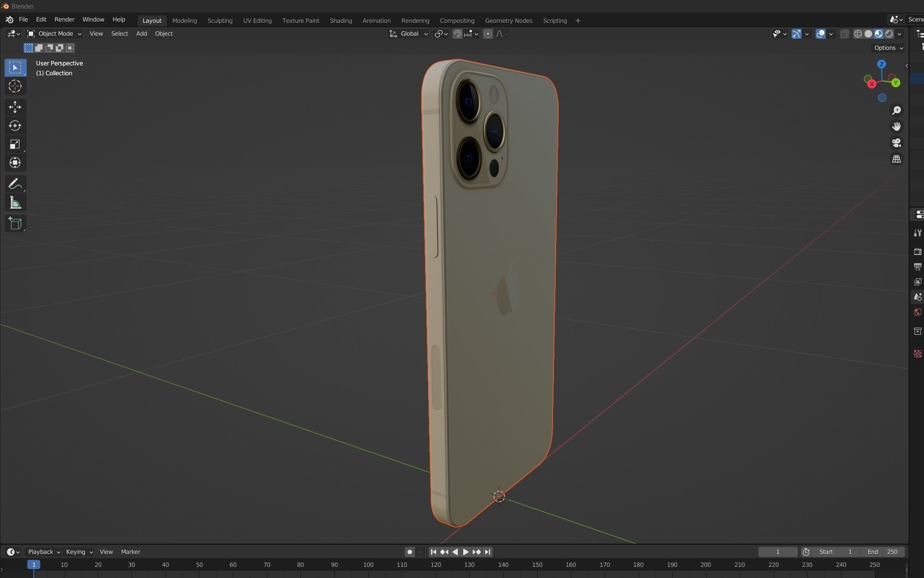Switch to wireframe viewport shading
The image size is (924, 578).
(x=858, y=34)
